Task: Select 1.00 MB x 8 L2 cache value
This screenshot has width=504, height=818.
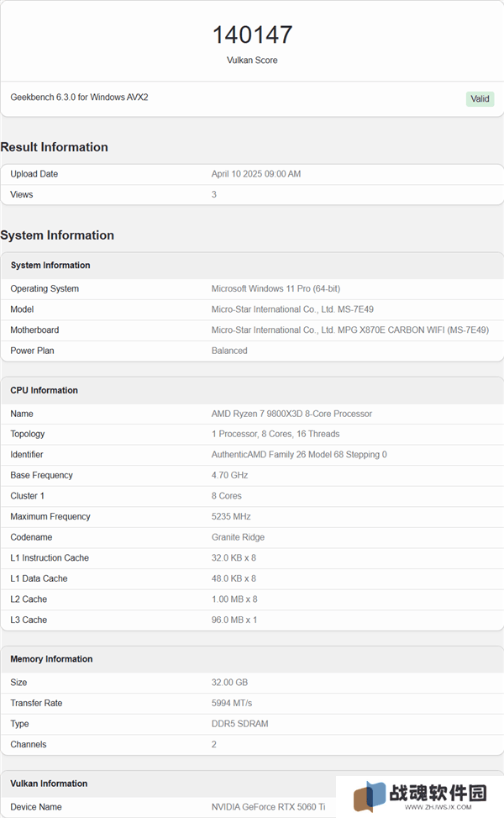Action: point(234,599)
